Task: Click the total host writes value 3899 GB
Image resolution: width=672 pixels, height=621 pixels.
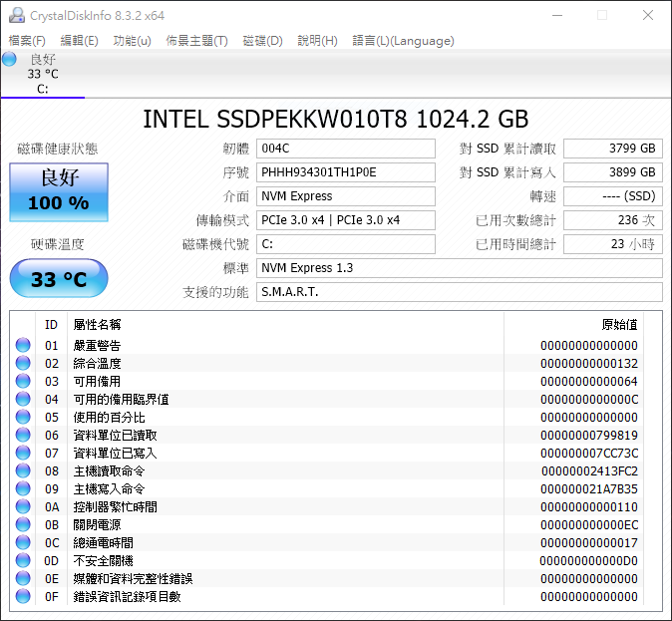Action: [613, 172]
